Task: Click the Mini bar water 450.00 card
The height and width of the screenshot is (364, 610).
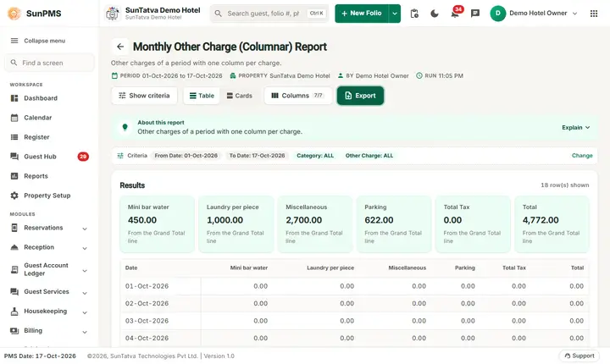Action: coord(158,224)
